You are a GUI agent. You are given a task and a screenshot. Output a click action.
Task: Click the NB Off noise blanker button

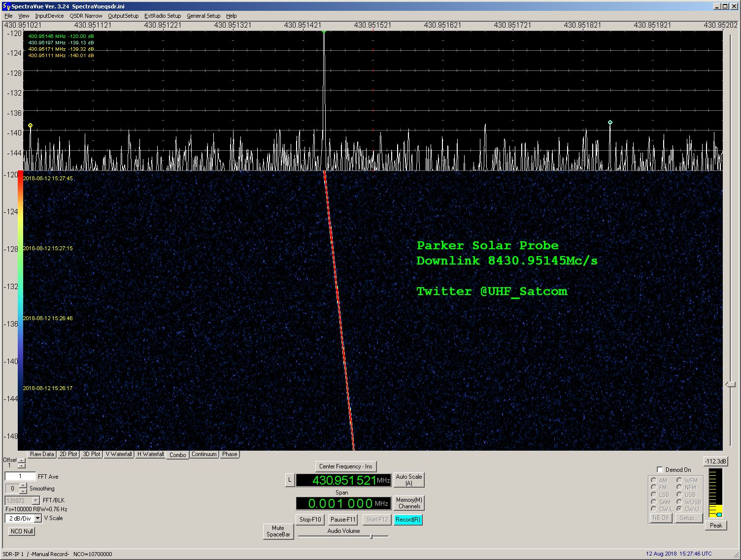tap(661, 518)
